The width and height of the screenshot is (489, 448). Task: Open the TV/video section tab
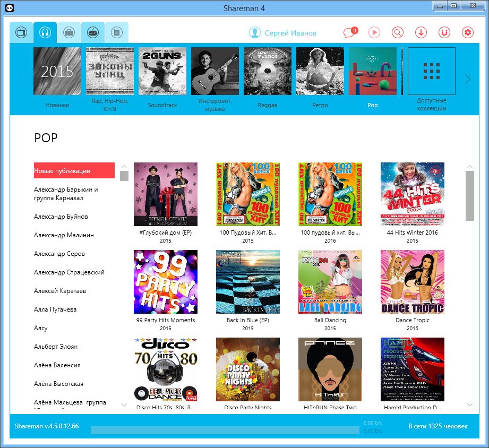(21, 32)
